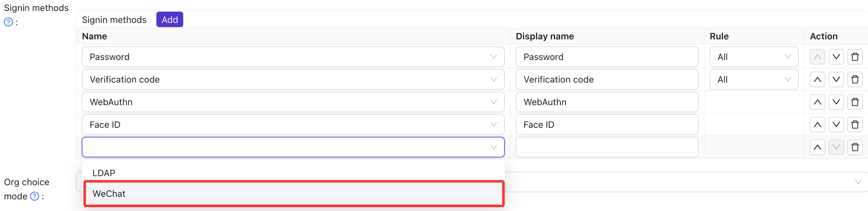Expand the Password rule dropdown set to All

coord(753,57)
